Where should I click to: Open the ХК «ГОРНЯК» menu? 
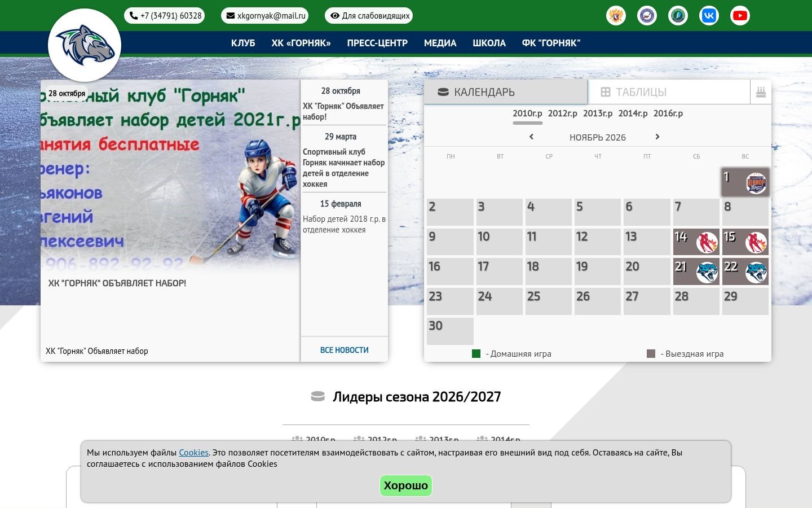[301, 43]
